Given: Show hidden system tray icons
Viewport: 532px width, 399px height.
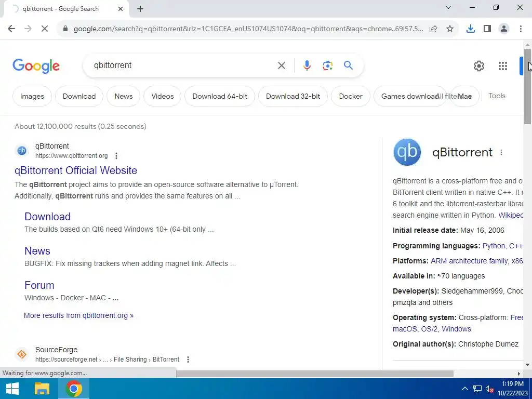Looking at the screenshot, I should click(x=465, y=389).
